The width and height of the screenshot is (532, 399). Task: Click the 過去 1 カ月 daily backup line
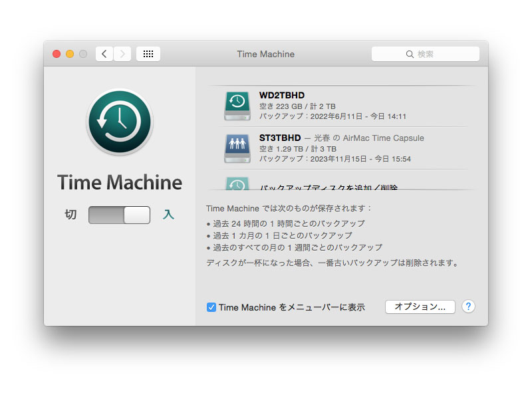282,235
